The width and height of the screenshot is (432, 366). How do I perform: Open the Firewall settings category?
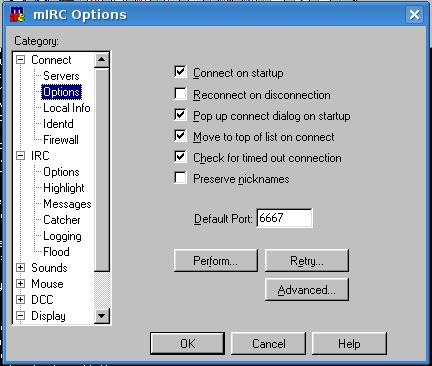[x=61, y=140]
